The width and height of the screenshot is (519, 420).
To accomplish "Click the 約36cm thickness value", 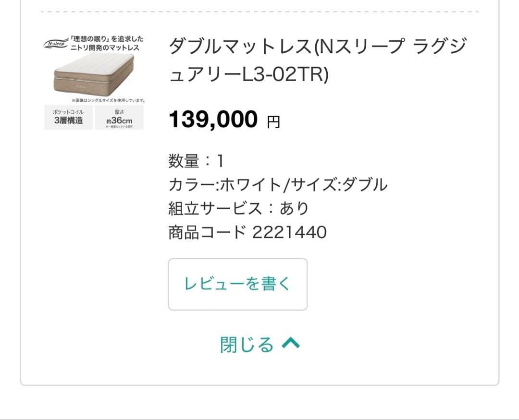I will click(x=119, y=121).
